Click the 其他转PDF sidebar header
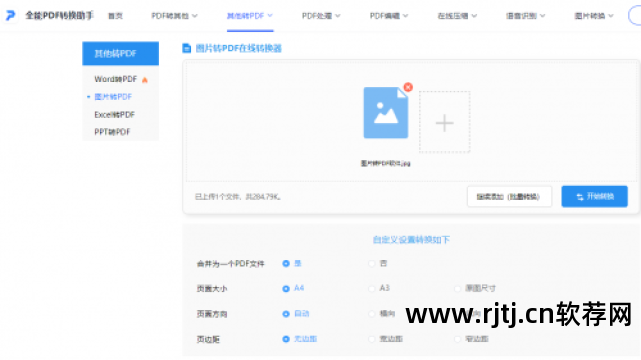The height and width of the screenshot is (360, 641). click(121, 54)
